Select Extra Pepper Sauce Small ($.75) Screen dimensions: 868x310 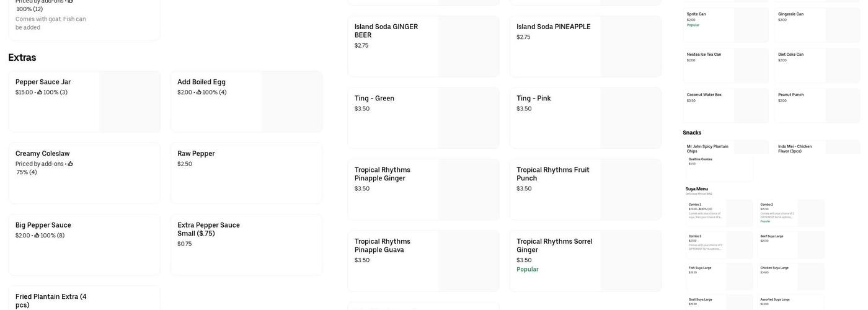click(246, 244)
